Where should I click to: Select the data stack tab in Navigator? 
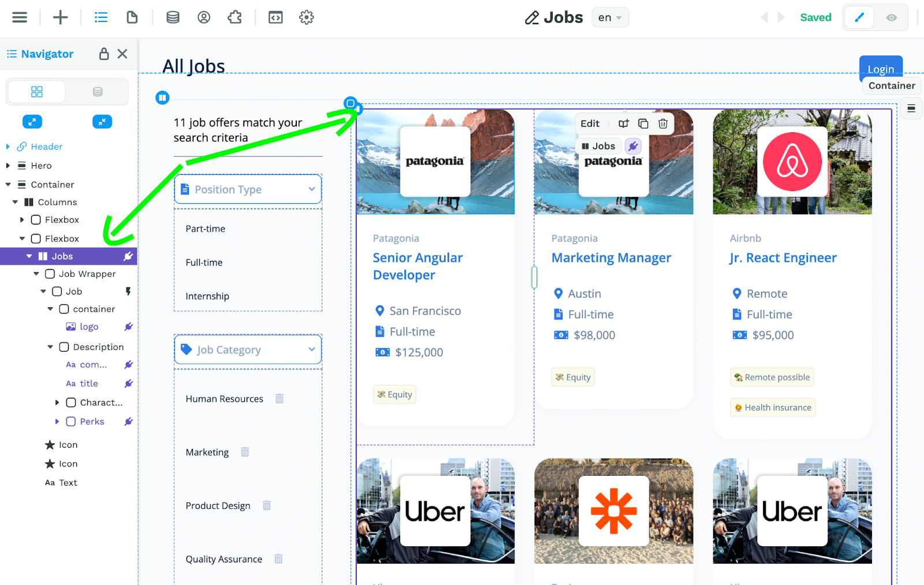tap(98, 92)
